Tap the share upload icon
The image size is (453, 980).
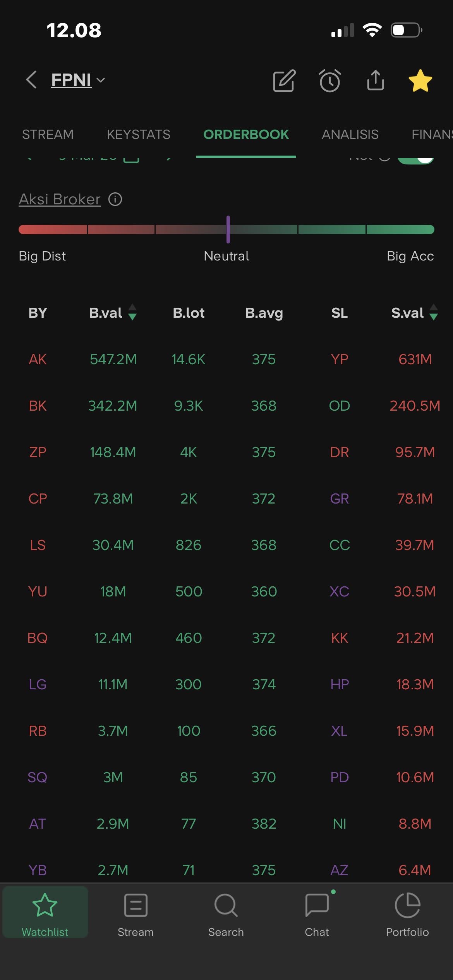coord(375,81)
